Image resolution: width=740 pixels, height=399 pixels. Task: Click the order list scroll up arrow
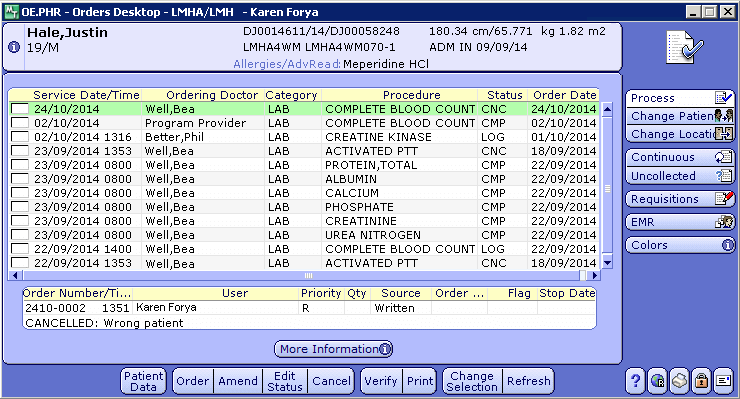pos(607,109)
